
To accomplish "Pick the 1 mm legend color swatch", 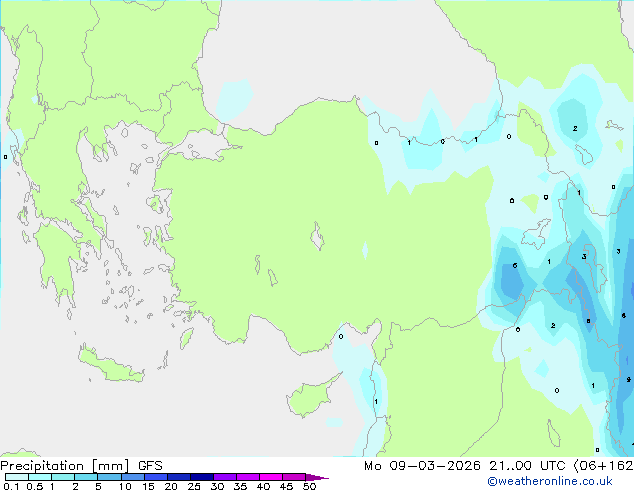I will 63,477.
